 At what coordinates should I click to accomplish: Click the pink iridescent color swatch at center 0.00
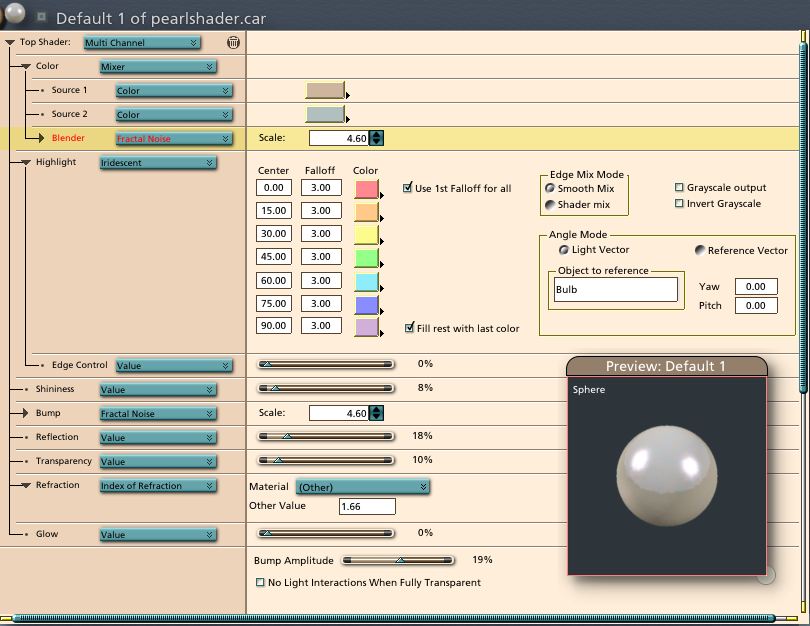pos(367,188)
